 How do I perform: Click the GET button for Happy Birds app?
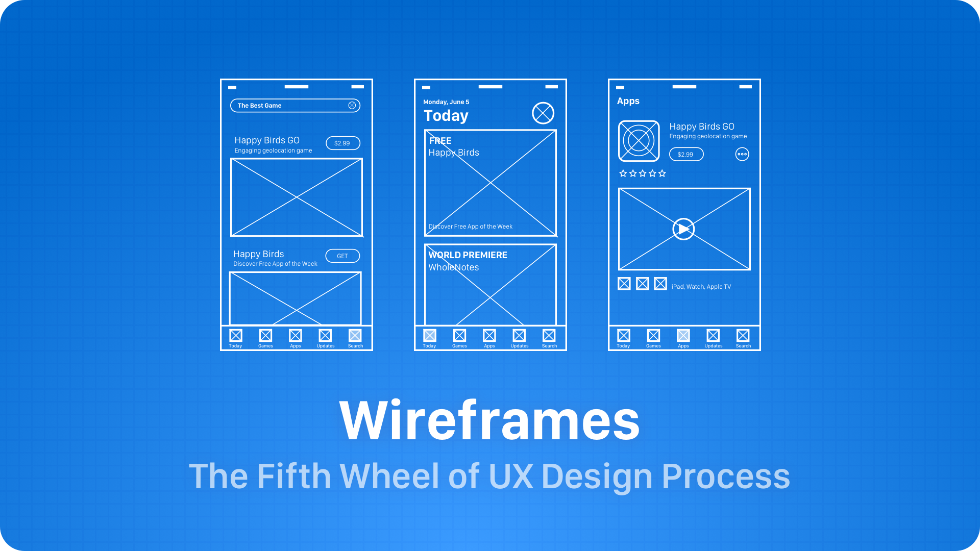click(x=344, y=256)
